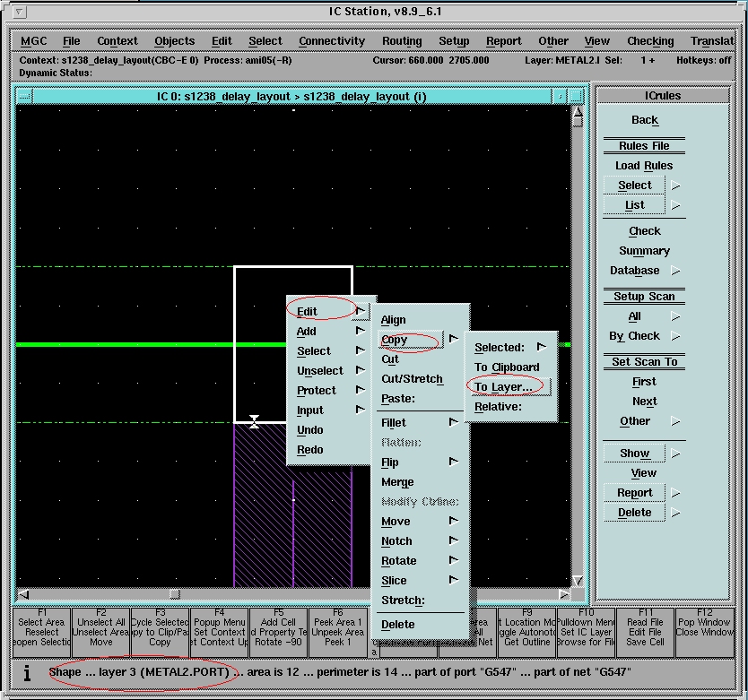Viewport: 748px width, 700px height.
Task: Expand the Database arrow in ICrules palette
Action: 676,271
